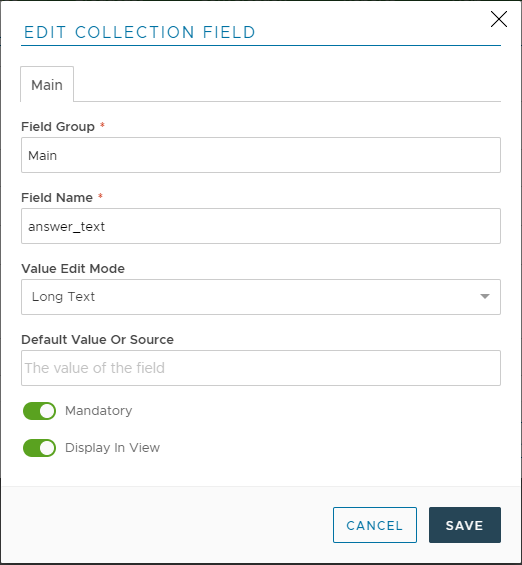
Task: Open the Value Edit Mode dropdown
Action: [x=261, y=297]
